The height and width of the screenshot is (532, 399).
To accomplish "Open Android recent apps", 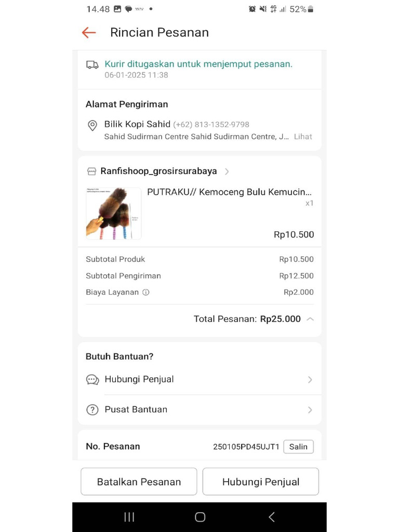I will [129, 517].
